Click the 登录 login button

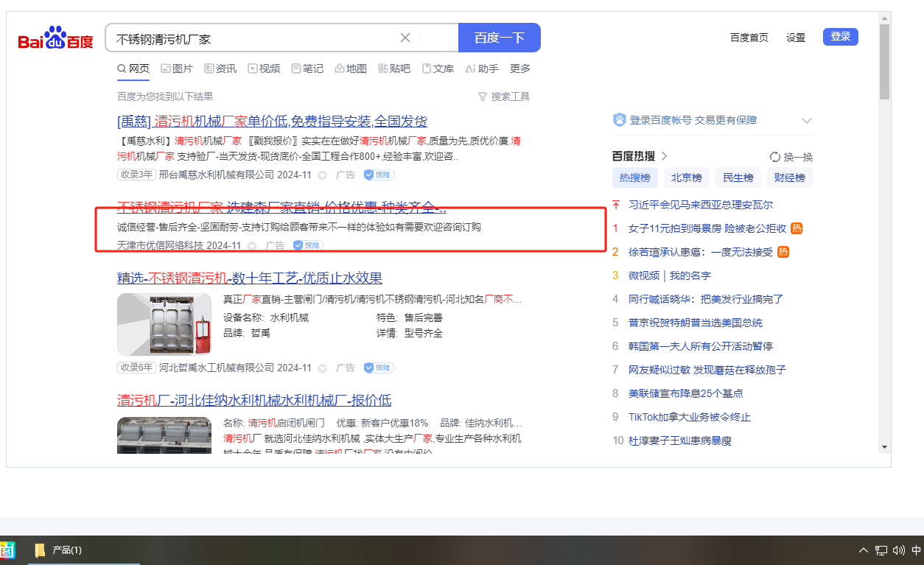[840, 37]
